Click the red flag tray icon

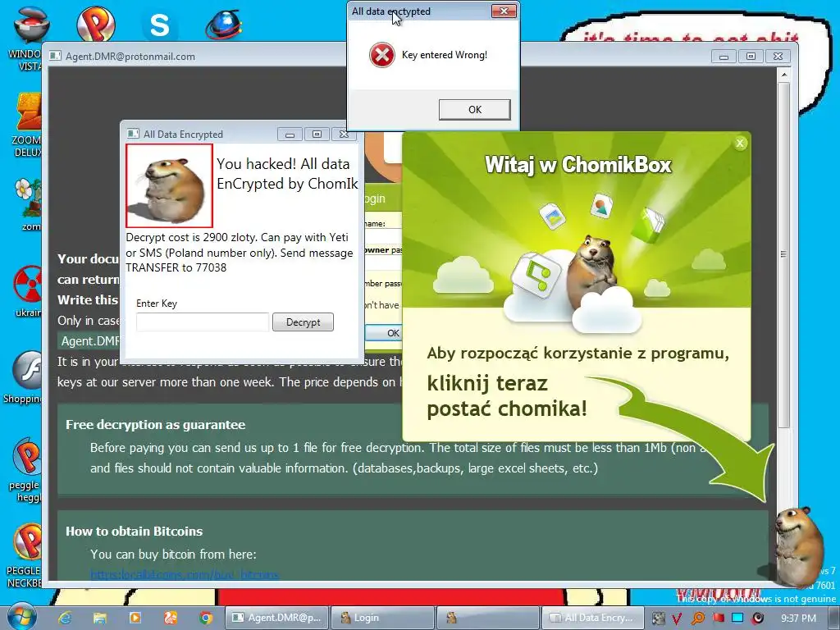pos(719,618)
